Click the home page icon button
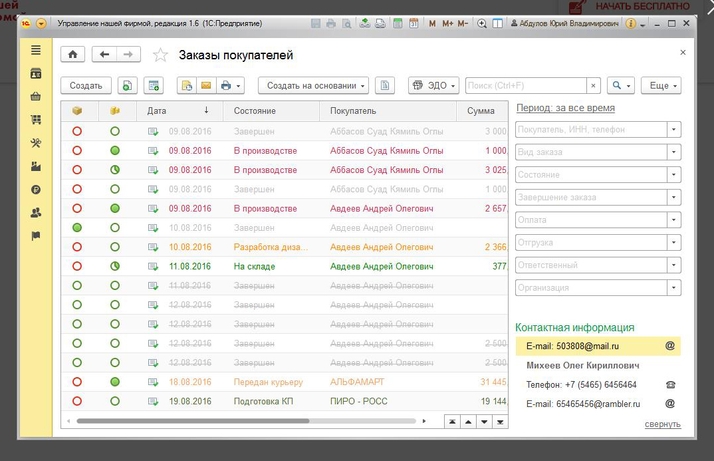Image resolution: width=714 pixels, height=461 pixels. click(x=72, y=55)
